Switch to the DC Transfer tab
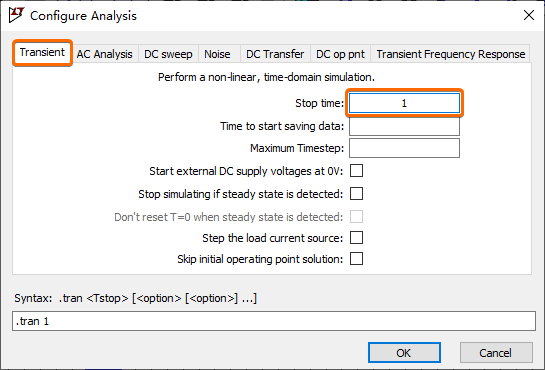Image resolution: width=545 pixels, height=370 pixels. 275,54
